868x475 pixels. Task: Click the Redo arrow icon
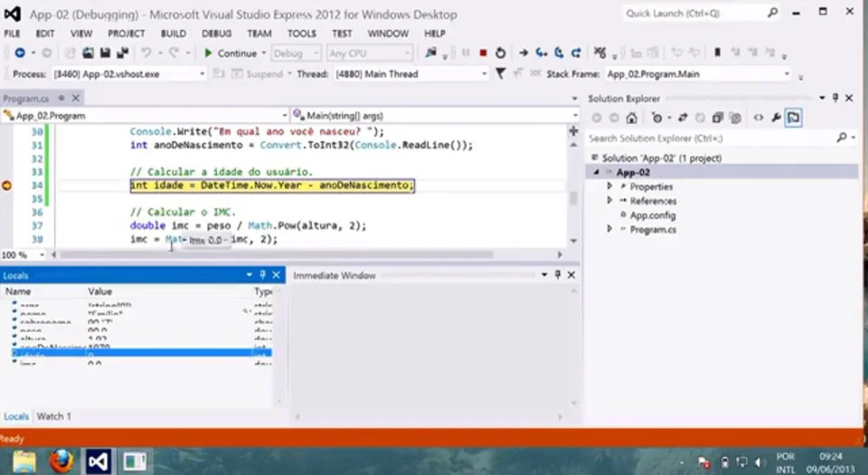pyautogui.click(x=175, y=53)
